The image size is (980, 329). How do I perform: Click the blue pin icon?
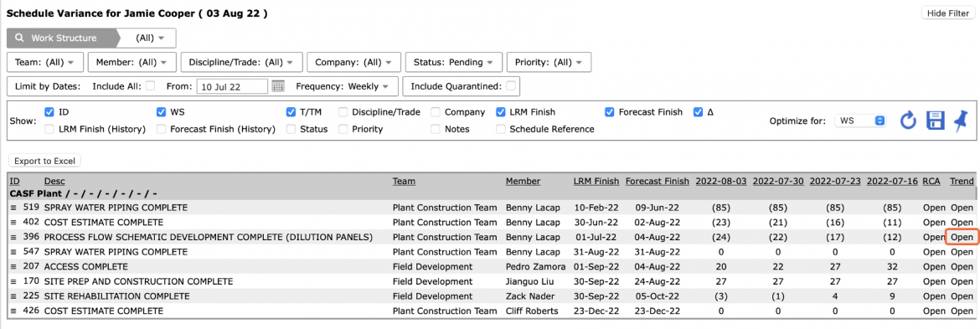point(961,120)
